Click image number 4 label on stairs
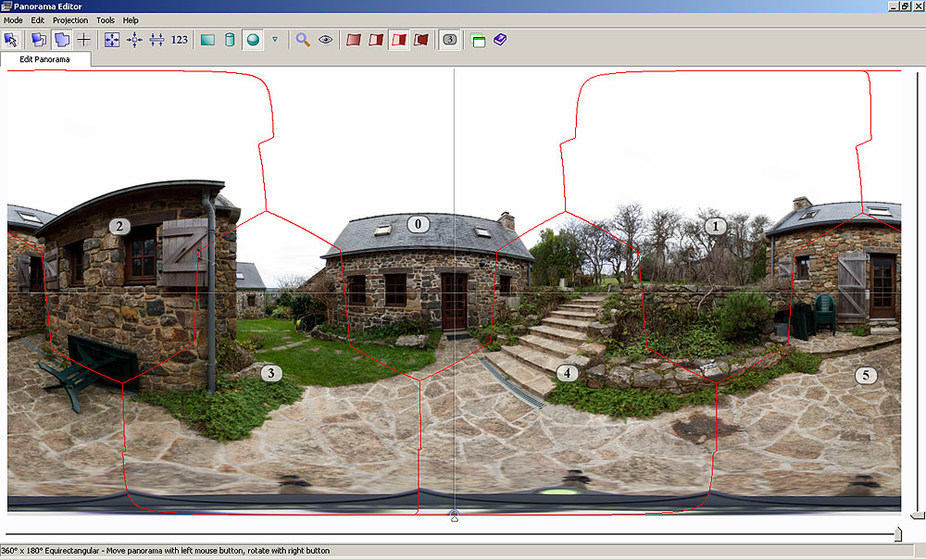Viewport: 926px width, 560px height. pyautogui.click(x=567, y=374)
